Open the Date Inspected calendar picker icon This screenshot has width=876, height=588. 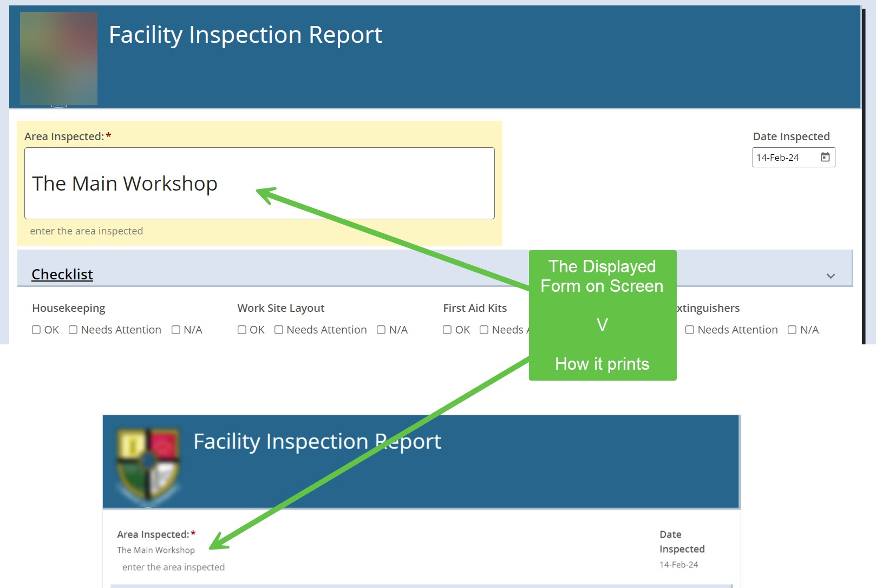[x=825, y=157]
